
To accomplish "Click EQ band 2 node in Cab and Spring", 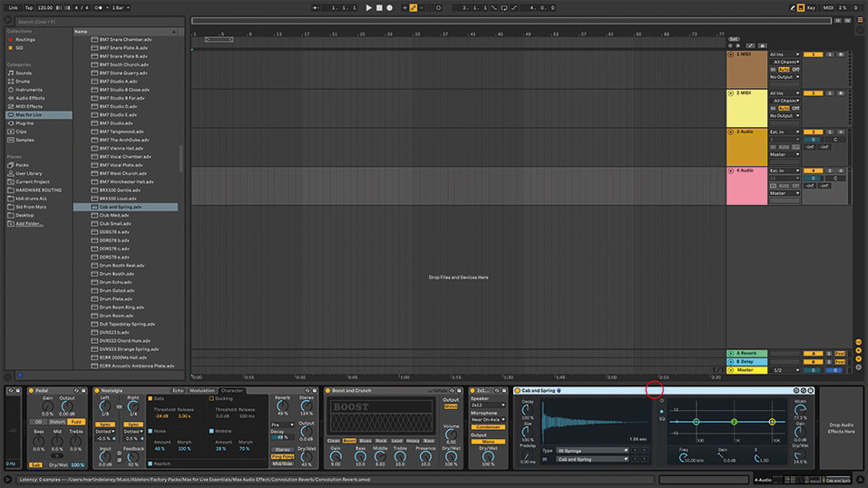I will [734, 422].
